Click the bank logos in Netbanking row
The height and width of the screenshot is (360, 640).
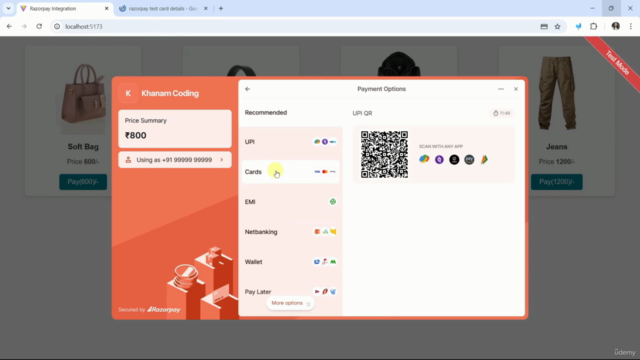[325, 232]
